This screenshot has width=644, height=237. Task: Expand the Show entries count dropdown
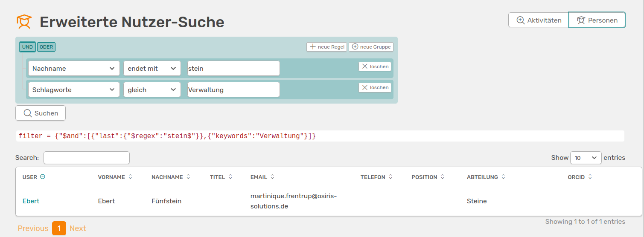pos(586,158)
